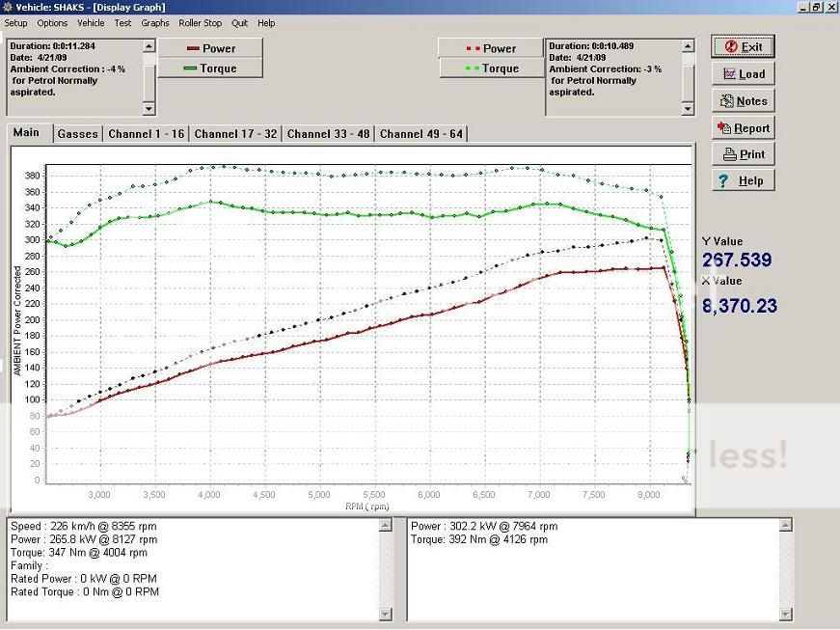Open the Help menu in menu bar

(266, 23)
